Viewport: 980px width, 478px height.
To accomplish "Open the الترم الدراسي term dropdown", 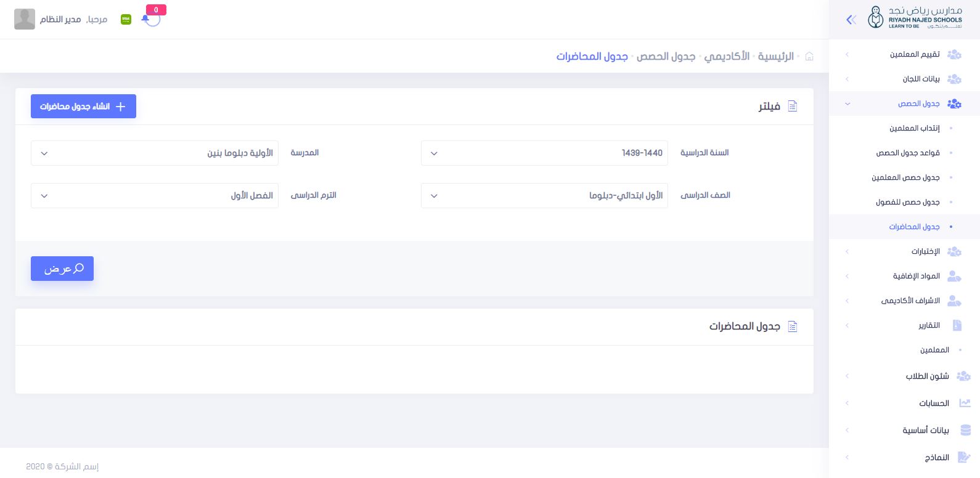I will (155, 195).
